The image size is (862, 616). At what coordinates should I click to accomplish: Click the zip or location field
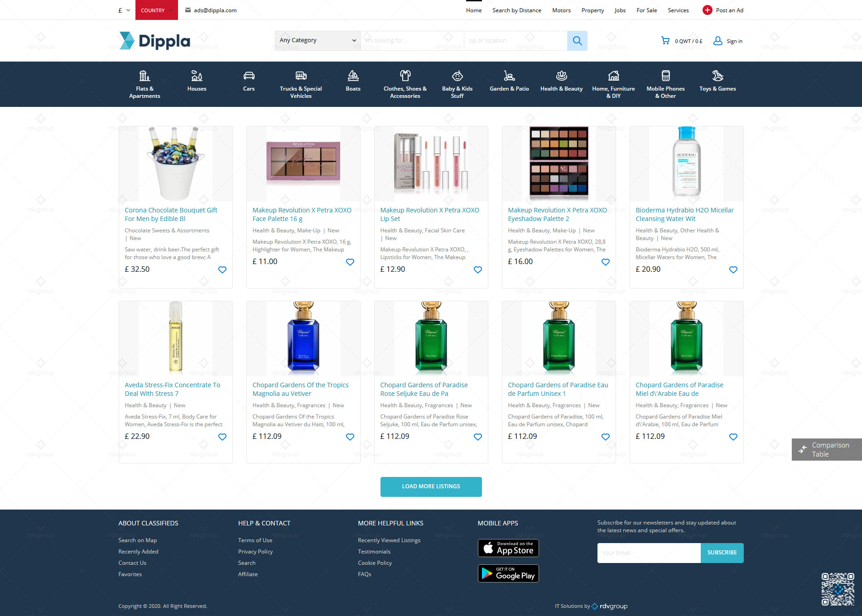(515, 41)
